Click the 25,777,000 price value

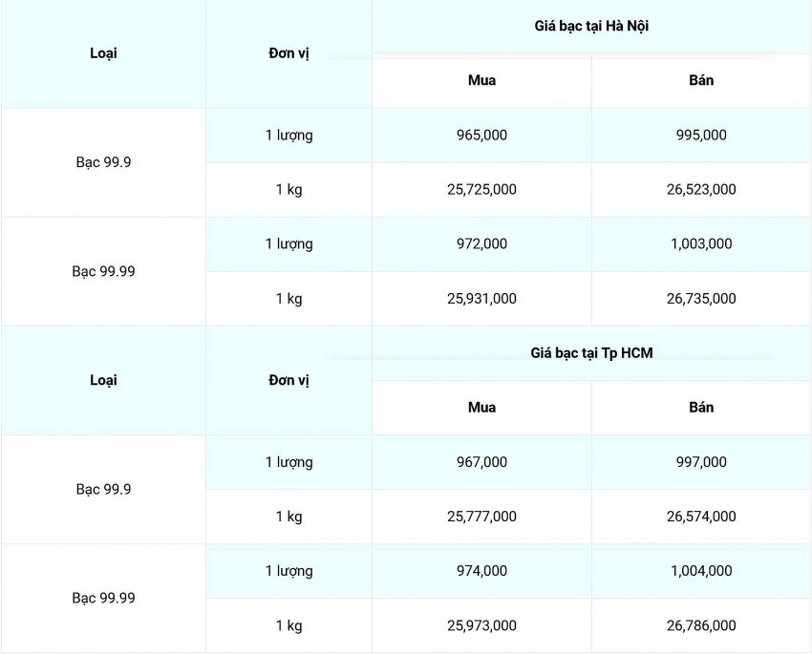(481, 517)
